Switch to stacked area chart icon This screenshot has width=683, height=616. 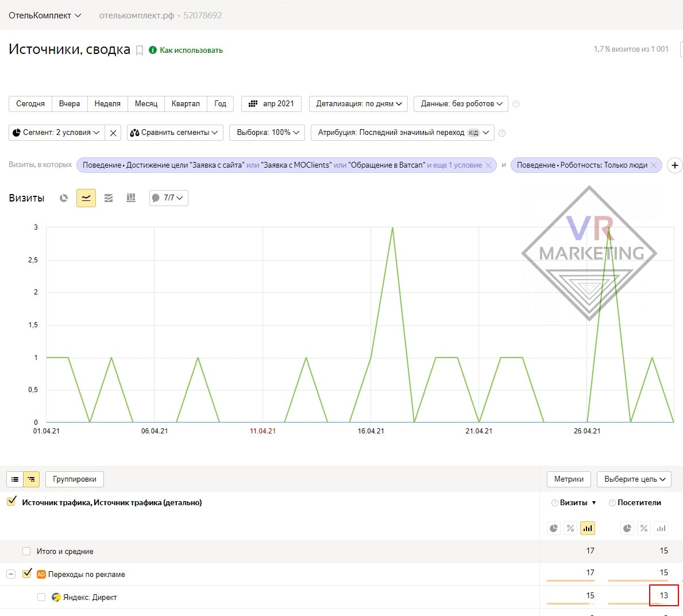[109, 198]
